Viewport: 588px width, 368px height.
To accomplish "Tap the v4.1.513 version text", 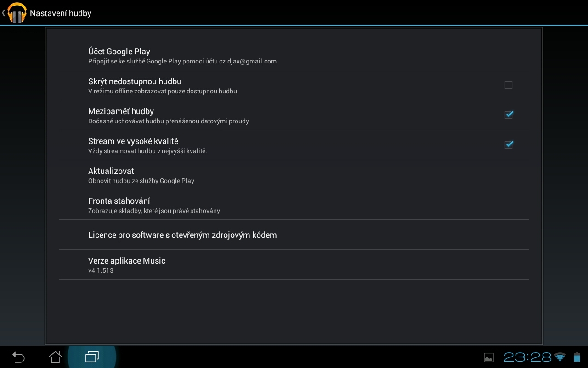I will tap(101, 270).
